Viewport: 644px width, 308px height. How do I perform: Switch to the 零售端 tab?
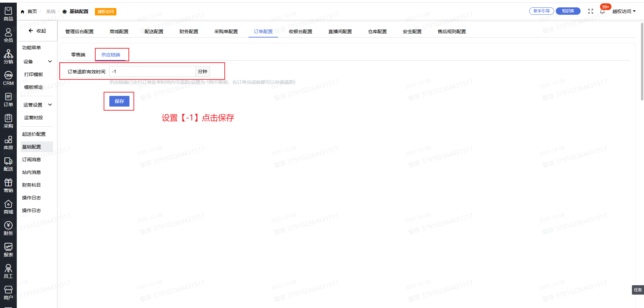78,55
